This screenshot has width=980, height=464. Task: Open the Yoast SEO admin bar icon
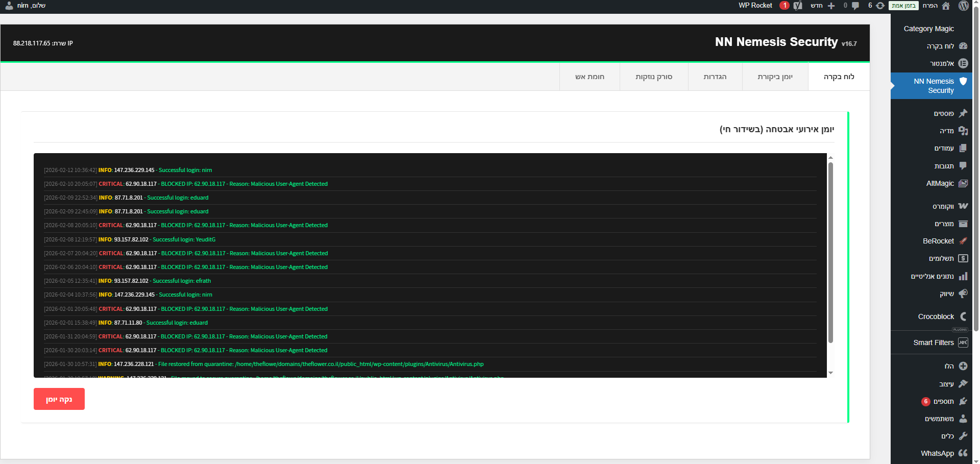pos(798,6)
